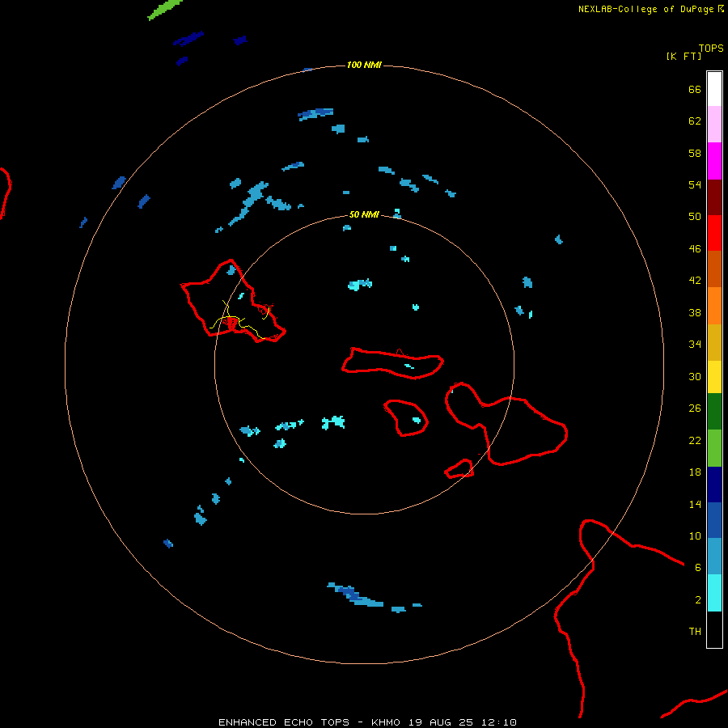Click the '18' legend value

pyautogui.click(x=695, y=472)
